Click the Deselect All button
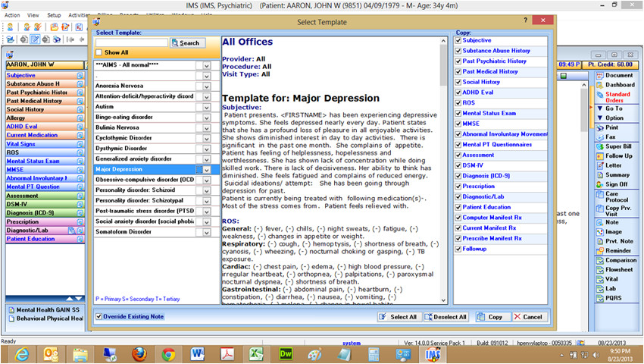 [445, 317]
